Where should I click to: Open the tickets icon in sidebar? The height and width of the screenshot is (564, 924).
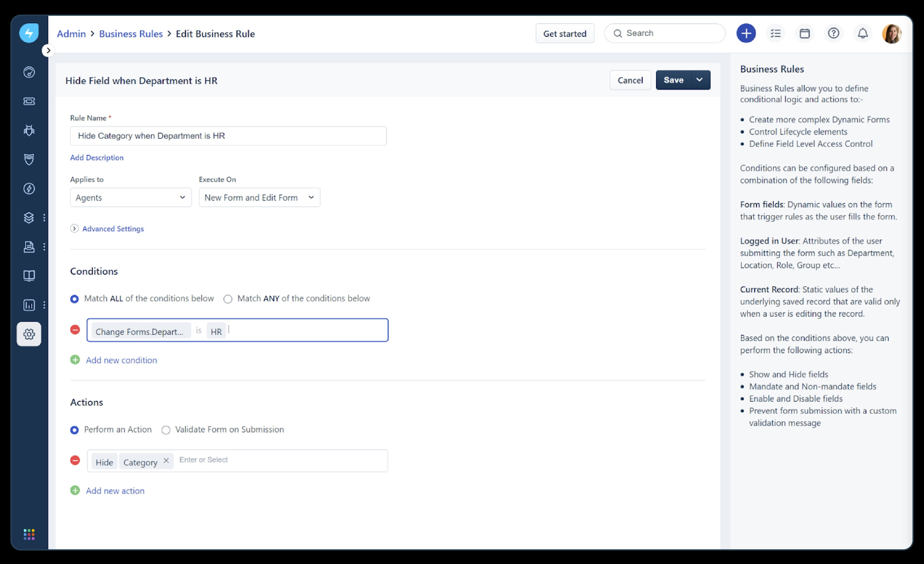click(29, 102)
